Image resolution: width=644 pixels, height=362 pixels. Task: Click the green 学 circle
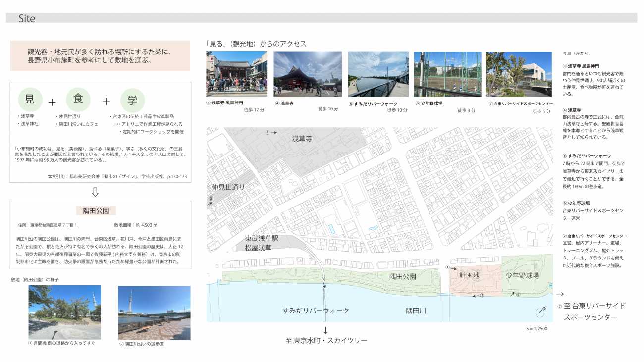[x=132, y=101]
